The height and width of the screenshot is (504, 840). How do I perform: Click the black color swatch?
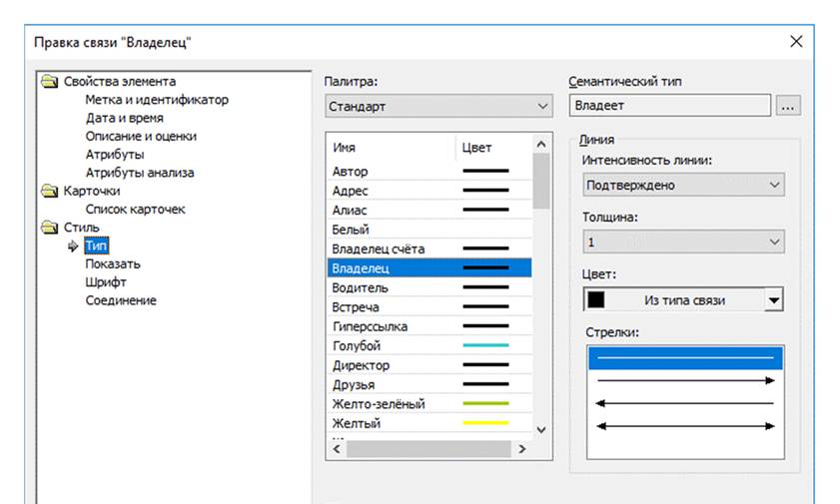pos(595,299)
